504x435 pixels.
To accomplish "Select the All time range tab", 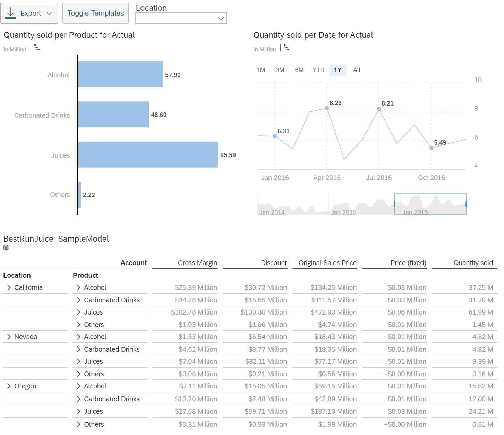I will pos(357,70).
